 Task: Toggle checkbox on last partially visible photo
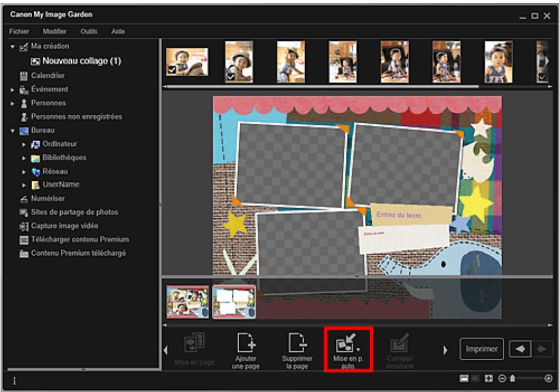tap(542, 77)
